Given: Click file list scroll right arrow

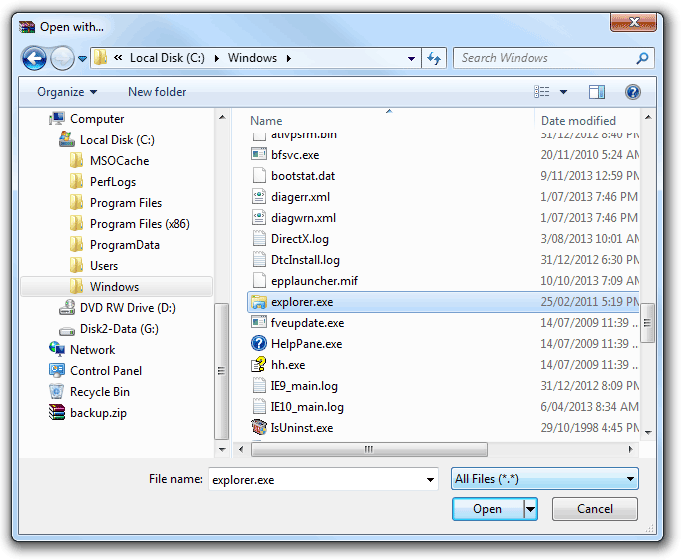Looking at the screenshot, I should click(631, 449).
